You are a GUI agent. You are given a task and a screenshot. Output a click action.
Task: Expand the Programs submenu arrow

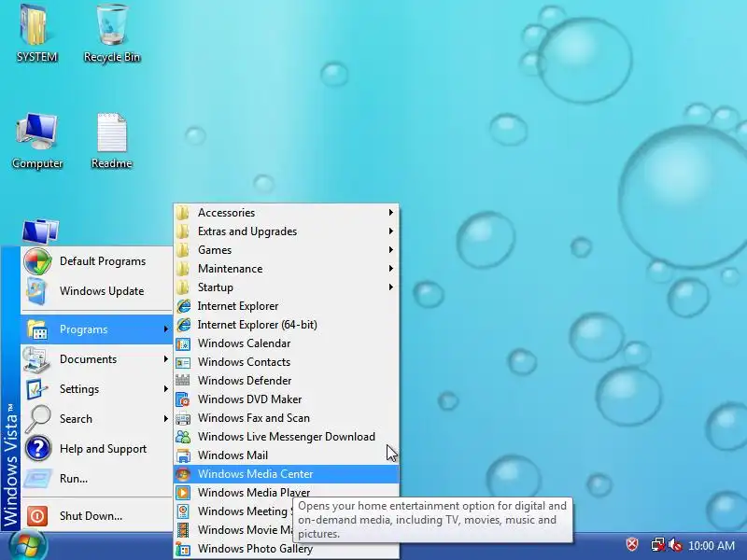coord(166,329)
